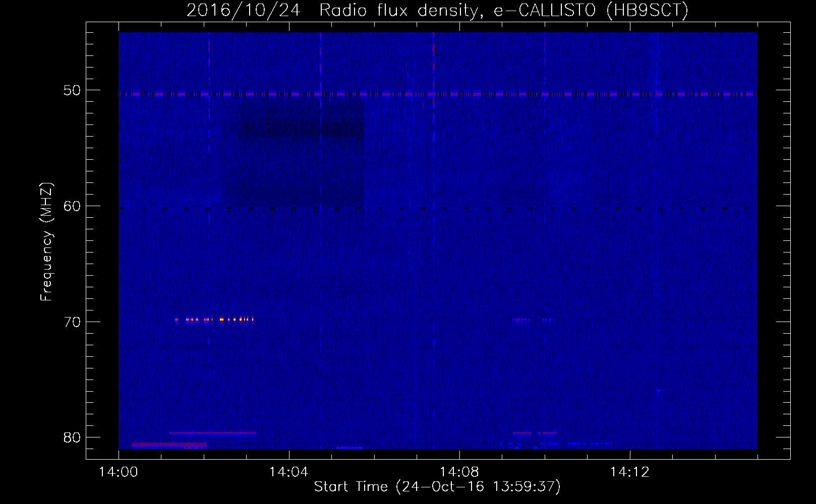Click the '14:08' time tick label
Image resolution: width=816 pixels, height=504 pixels.
(459, 472)
